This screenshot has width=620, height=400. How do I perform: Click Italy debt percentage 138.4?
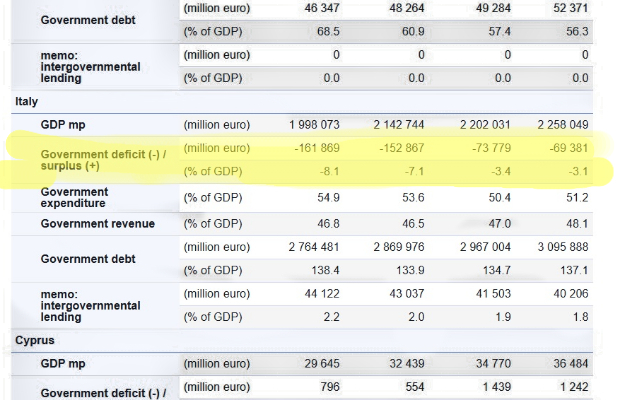pos(325,270)
